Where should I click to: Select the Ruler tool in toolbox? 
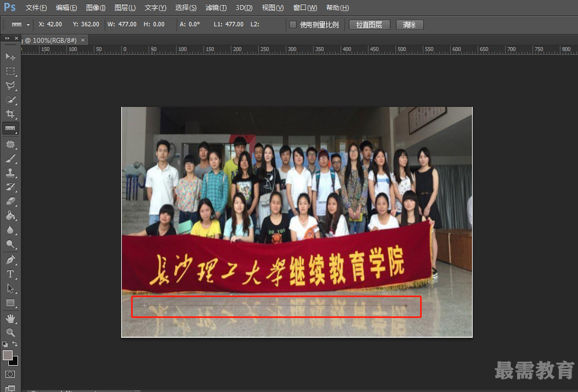10,128
